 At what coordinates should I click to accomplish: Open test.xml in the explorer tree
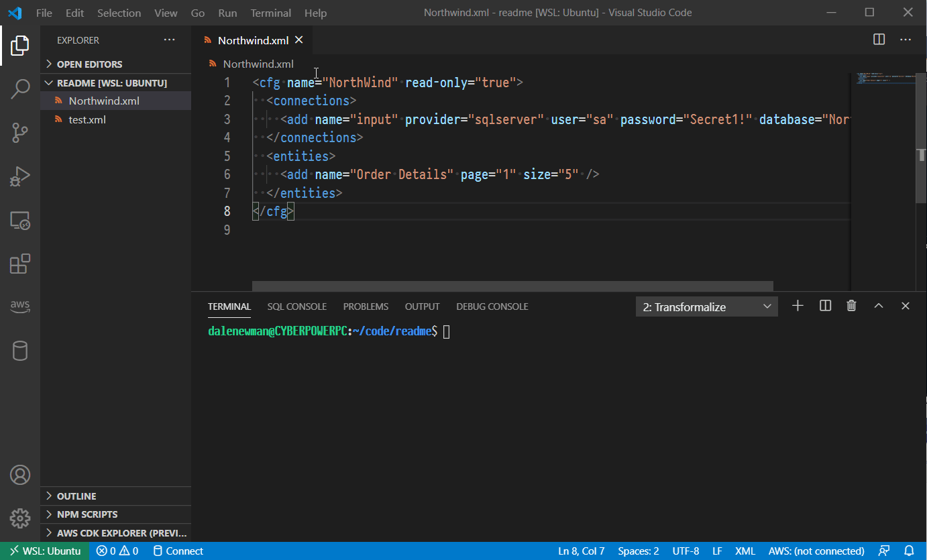(x=115, y=119)
